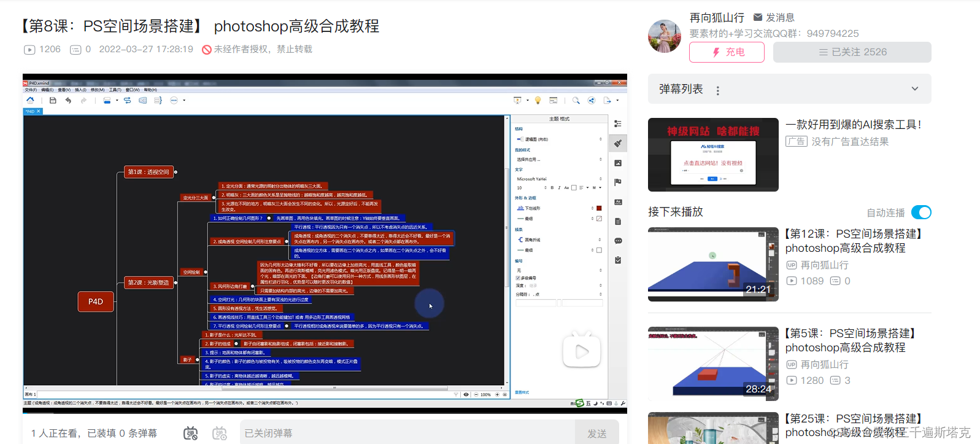
Task: Open the insert topic dropdown arrow
Action: coord(117,101)
